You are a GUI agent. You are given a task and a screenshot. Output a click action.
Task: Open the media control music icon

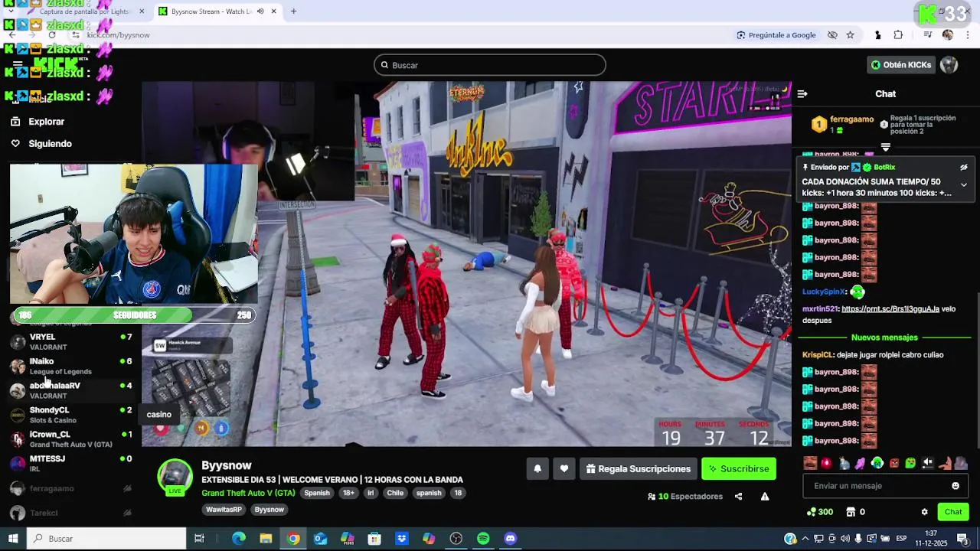pyautogui.click(x=927, y=35)
